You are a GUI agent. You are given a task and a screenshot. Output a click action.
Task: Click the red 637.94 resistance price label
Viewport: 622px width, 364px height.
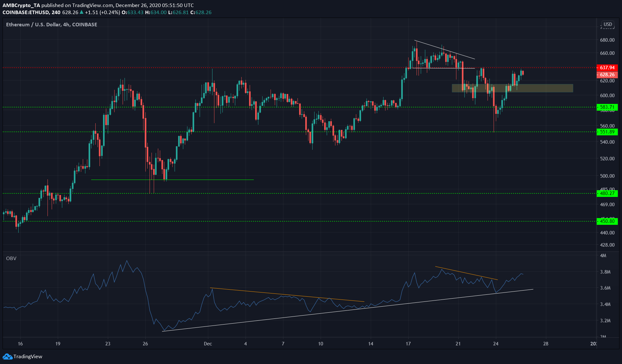[x=607, y=68]
